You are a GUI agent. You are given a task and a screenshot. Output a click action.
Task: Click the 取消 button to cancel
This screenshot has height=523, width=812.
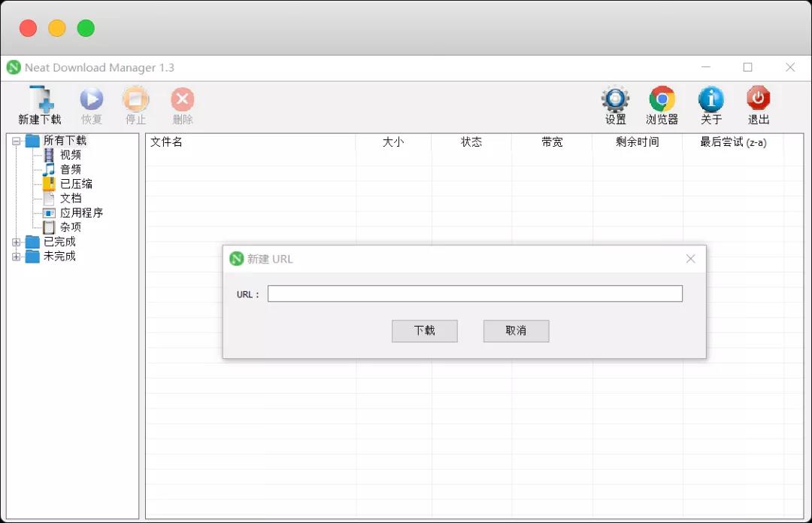pos(516,330)
